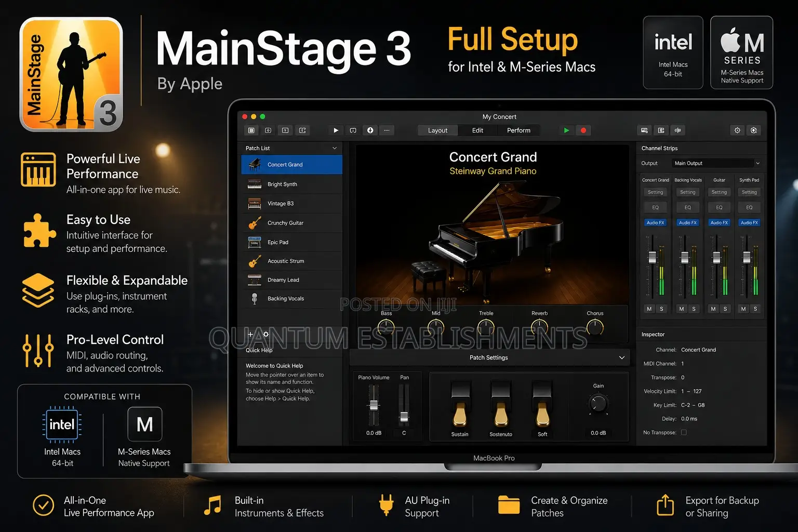This screenshot has width=798, height=532.
Task: Click the Mid knob
Action: [x=436, y=327]
